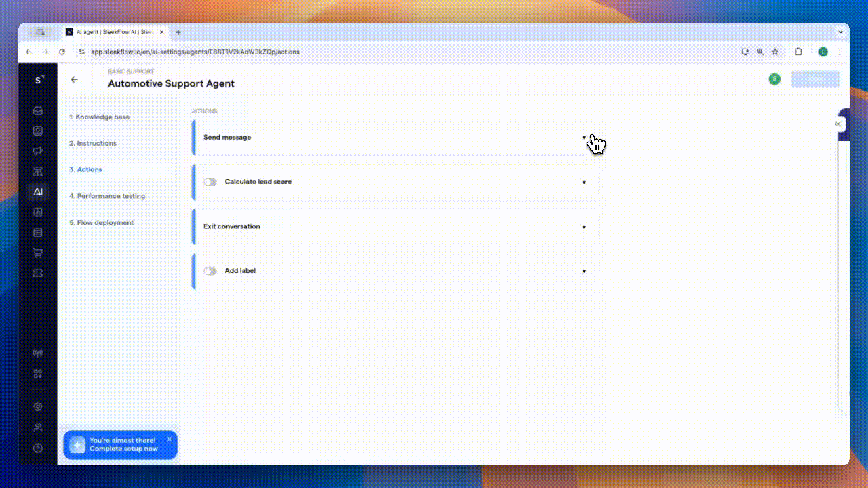868x488 pixels.
Task: Click the Automotive Support Agent title
Action: coord(171,83)
